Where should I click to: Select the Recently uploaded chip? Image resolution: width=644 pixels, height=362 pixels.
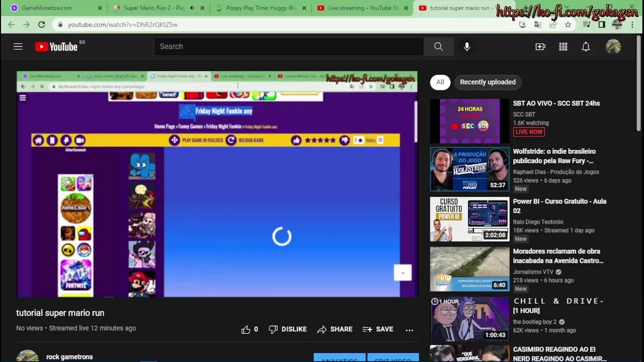click(488, 82)
